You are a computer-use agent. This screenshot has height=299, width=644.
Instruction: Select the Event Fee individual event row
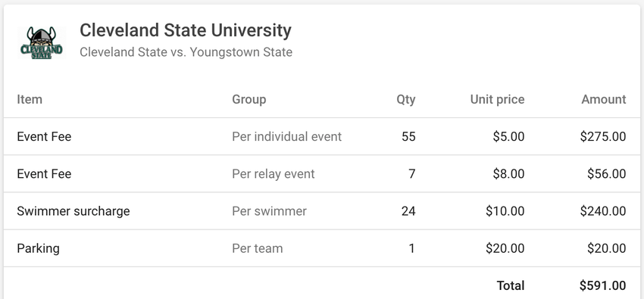tap(321, 136)
